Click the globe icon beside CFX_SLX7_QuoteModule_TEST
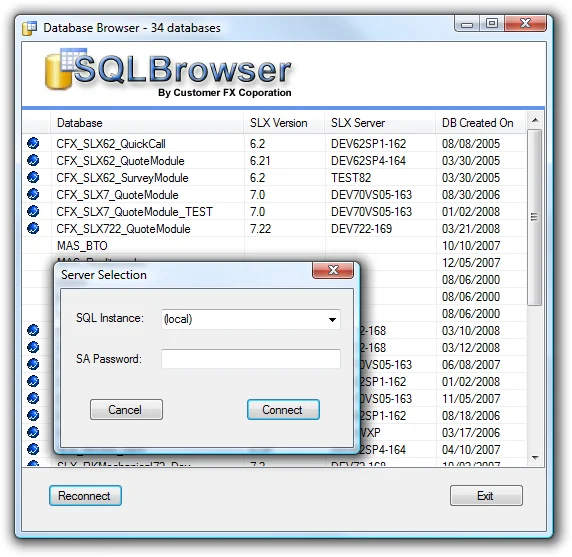 (x=33, y=212)
